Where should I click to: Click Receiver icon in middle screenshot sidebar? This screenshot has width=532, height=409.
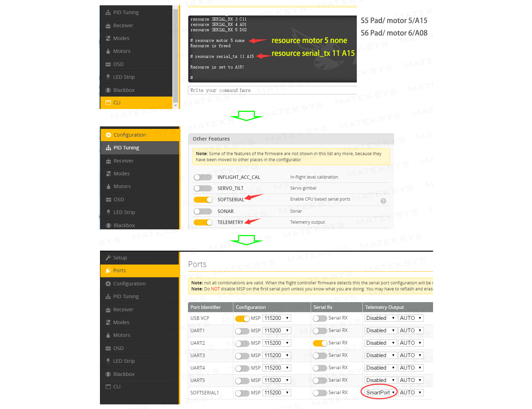(x=109, y=161)
